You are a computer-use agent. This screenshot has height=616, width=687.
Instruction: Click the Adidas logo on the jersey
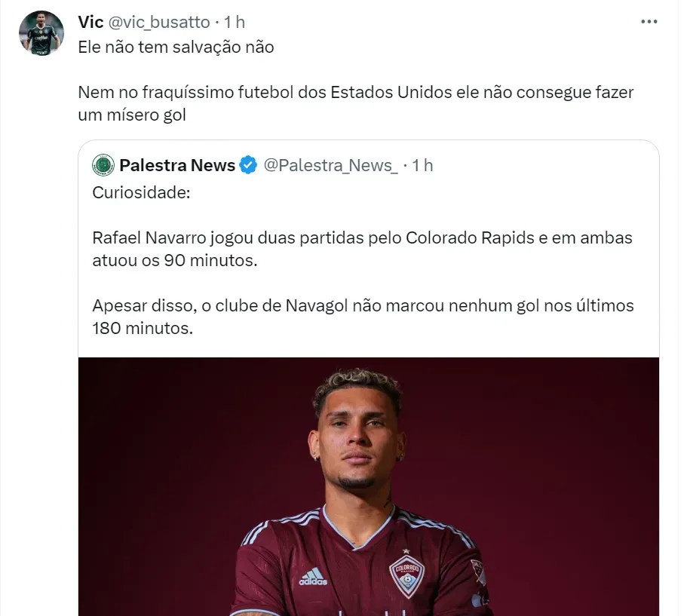(x=312, y=577)
